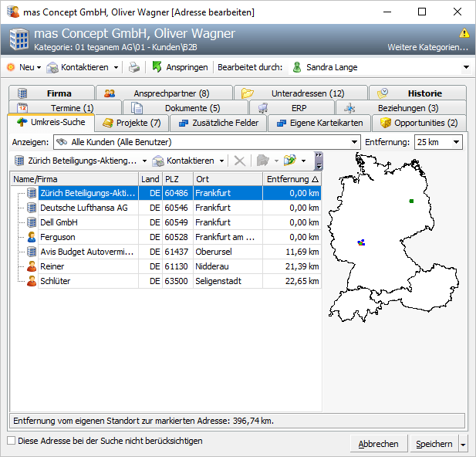The width and height of the screenshot is (476, 457).
Task: Enable 'Diese Adresse bei der Suche nicht berücksichtigen'
Action: 12,441
